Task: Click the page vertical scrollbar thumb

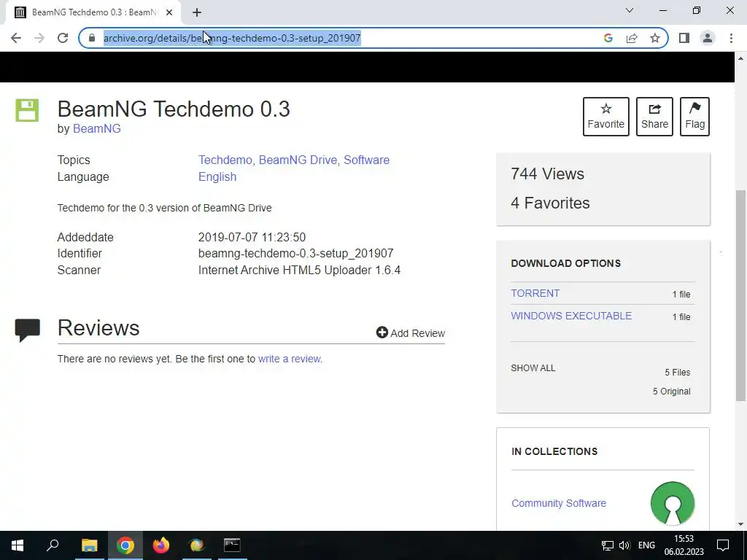Action: pyautogui.click(x=740, y=295)
